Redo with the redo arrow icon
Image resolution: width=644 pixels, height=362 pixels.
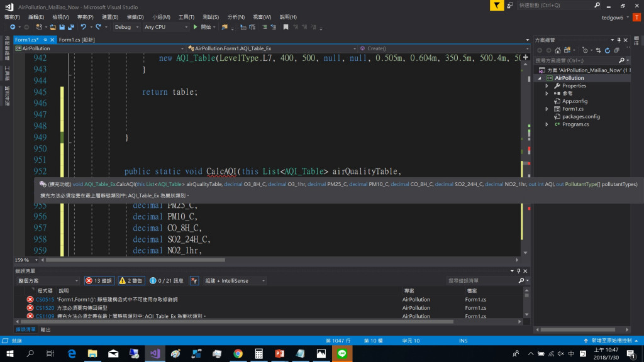point(98,27)
